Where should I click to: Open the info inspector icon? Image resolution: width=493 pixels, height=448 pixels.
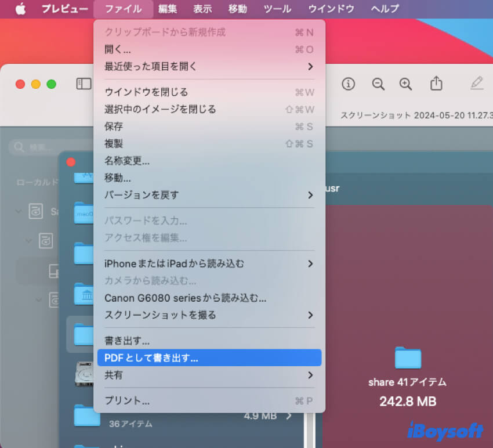[x=349, y=84]
